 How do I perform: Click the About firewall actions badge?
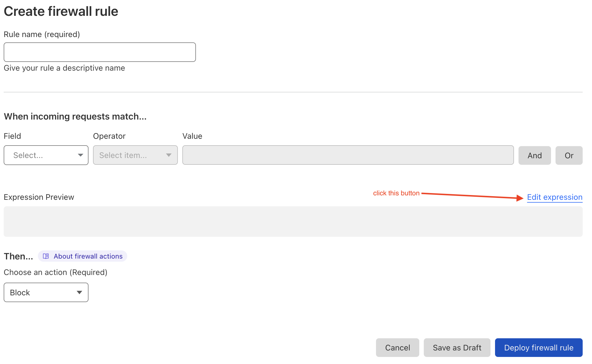(82, 256)
